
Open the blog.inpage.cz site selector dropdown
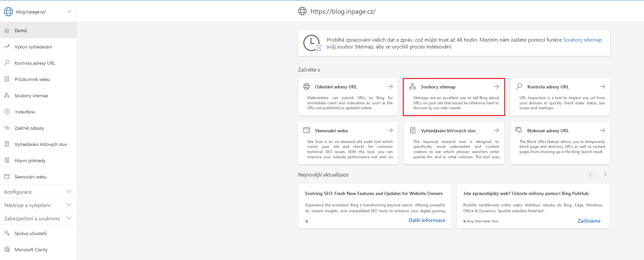[x=69, y=12]
